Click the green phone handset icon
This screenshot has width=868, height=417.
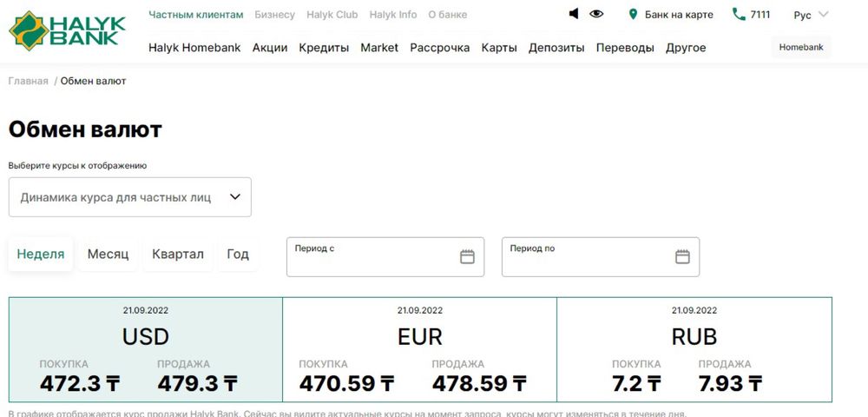[739, 14]
